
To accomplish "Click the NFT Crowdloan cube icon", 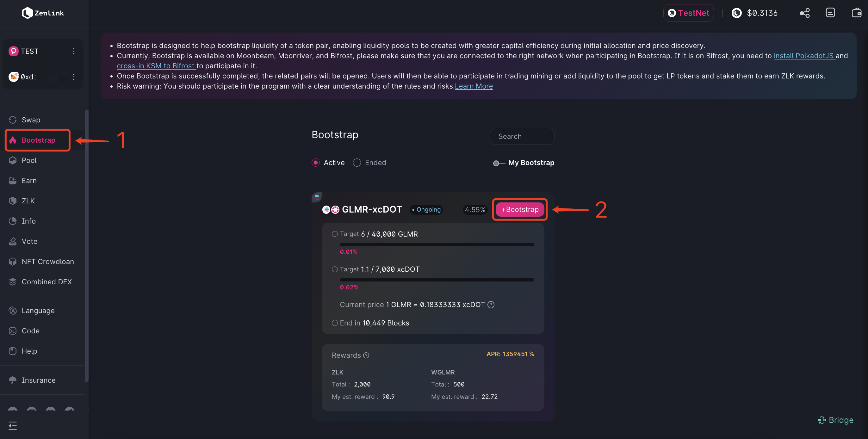I will (13, 261).
